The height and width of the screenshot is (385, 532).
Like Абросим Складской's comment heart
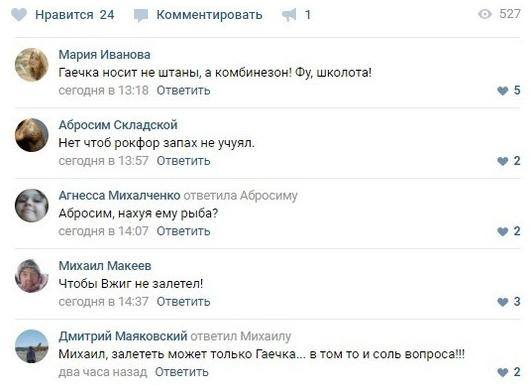[502, 161]
